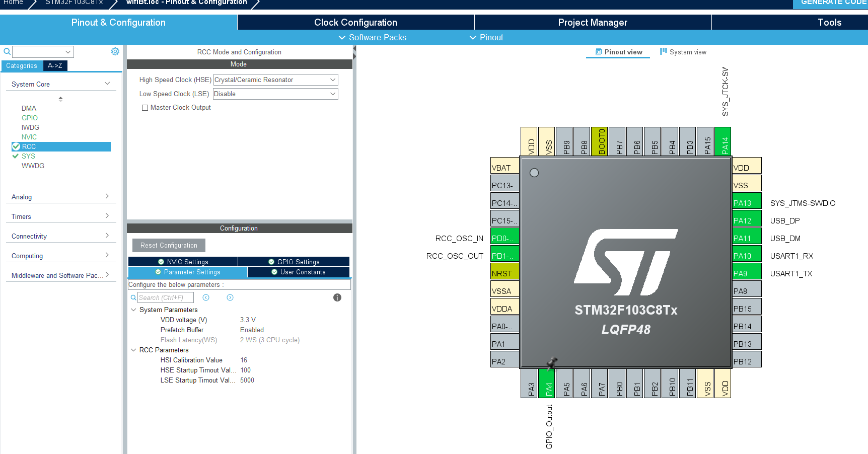Open Low Speed Clock (LSE) dropdown
Image resolution: width=868 pixels, height=454 pixels.
pyautogui.click(x=275, y=94)
